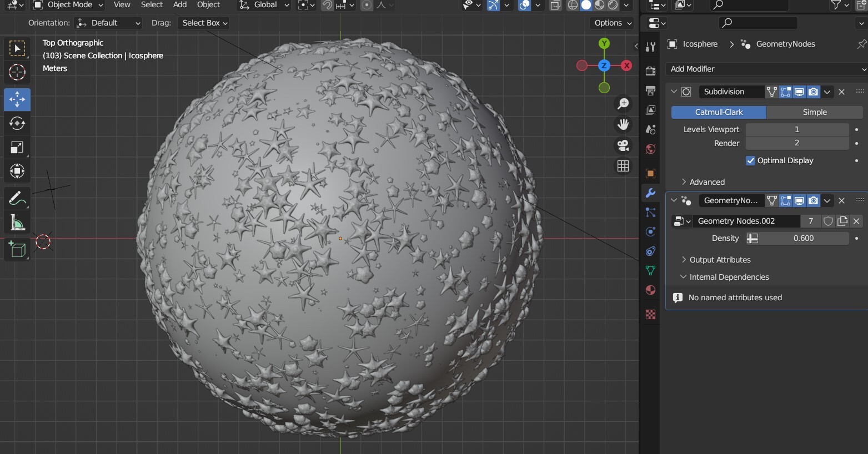Switch to perspective/orthographic grid icon
Screen dimensions: 868x454
click(623, 166)
